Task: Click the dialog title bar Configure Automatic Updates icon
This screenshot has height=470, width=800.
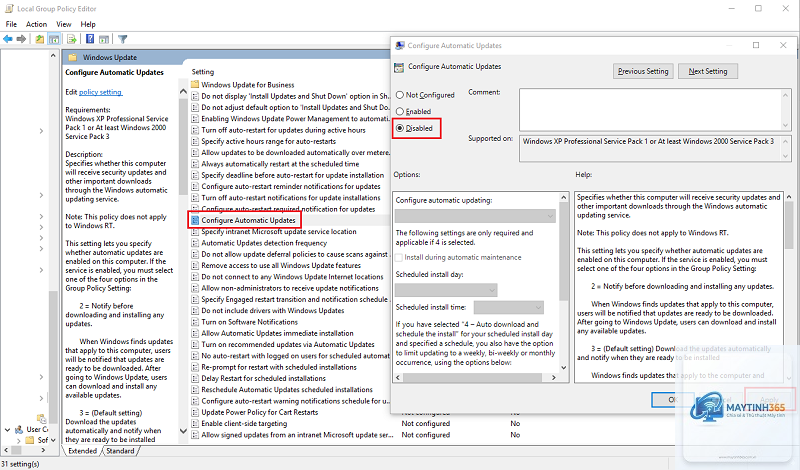Action: (400, 45)
